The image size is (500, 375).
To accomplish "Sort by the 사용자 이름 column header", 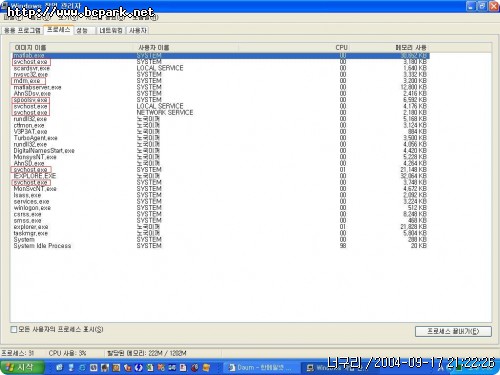I will (x=186, y=48).
